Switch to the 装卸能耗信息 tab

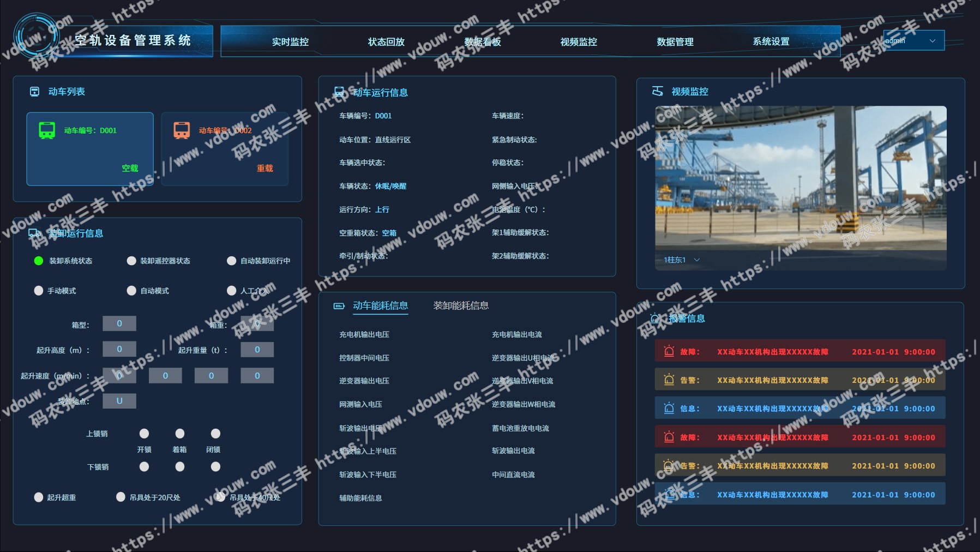point(461,305)
